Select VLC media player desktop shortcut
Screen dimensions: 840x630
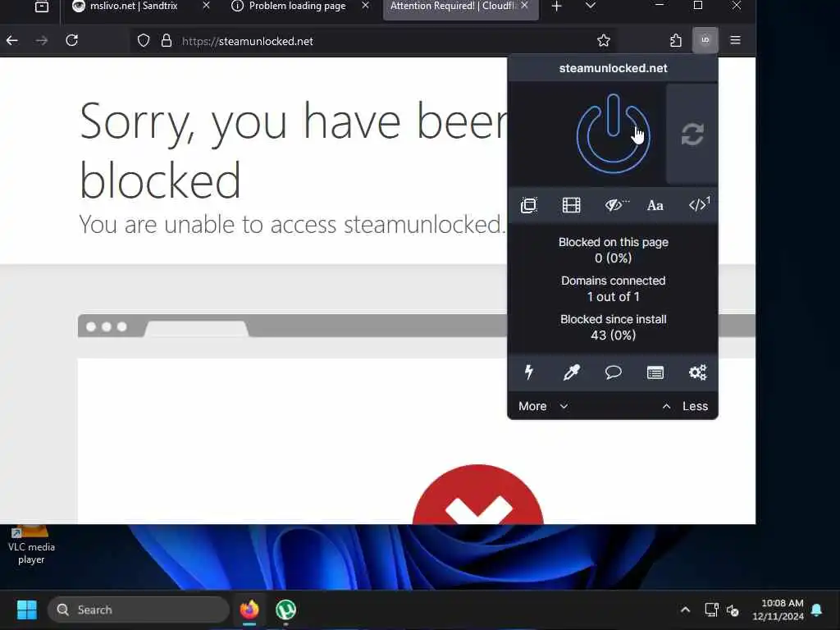click(x=31, y=546)
